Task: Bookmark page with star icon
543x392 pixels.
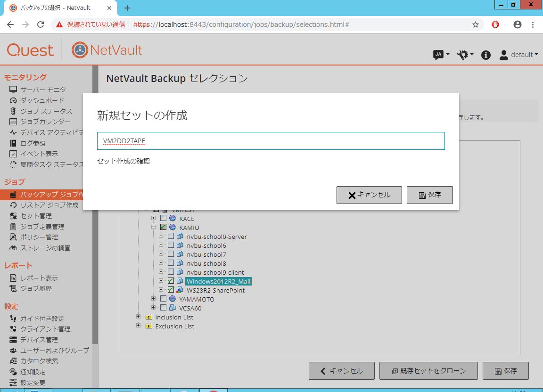Action: tap(476, 24)
